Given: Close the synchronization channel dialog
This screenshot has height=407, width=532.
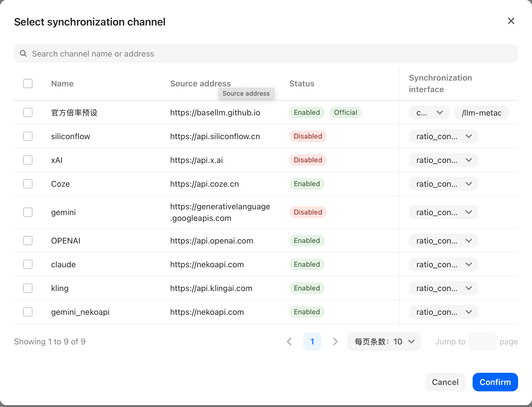Looking at the screenshot, I should coord(511,21).
